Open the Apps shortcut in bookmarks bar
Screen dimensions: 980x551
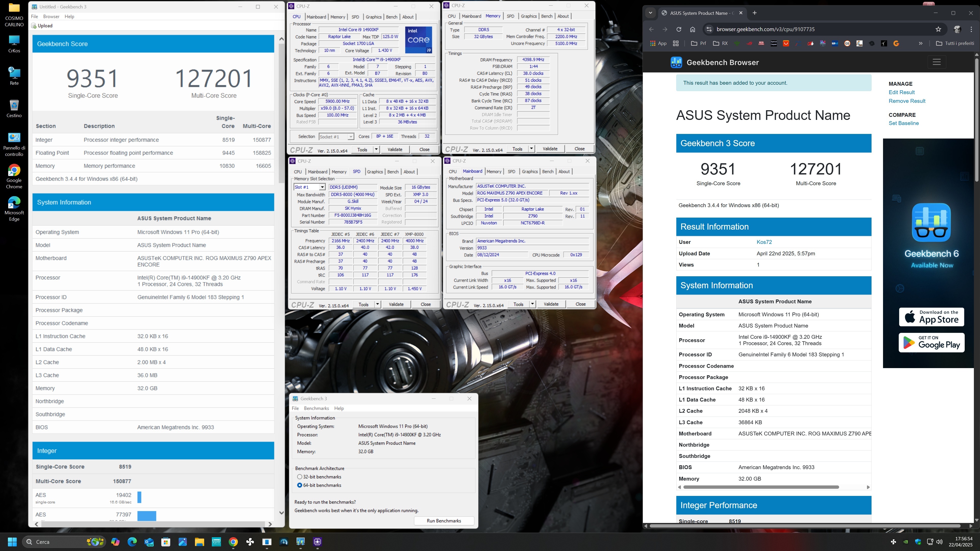coord(658,43)
